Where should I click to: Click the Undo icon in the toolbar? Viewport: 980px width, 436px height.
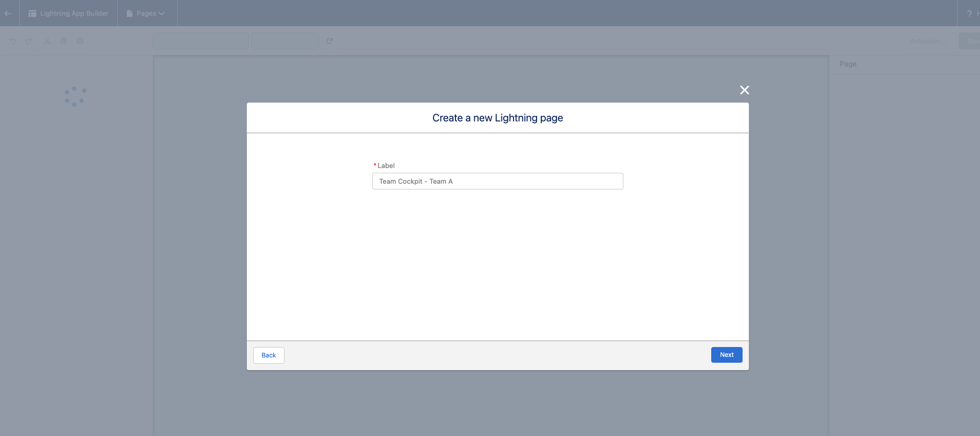(13, 41)
